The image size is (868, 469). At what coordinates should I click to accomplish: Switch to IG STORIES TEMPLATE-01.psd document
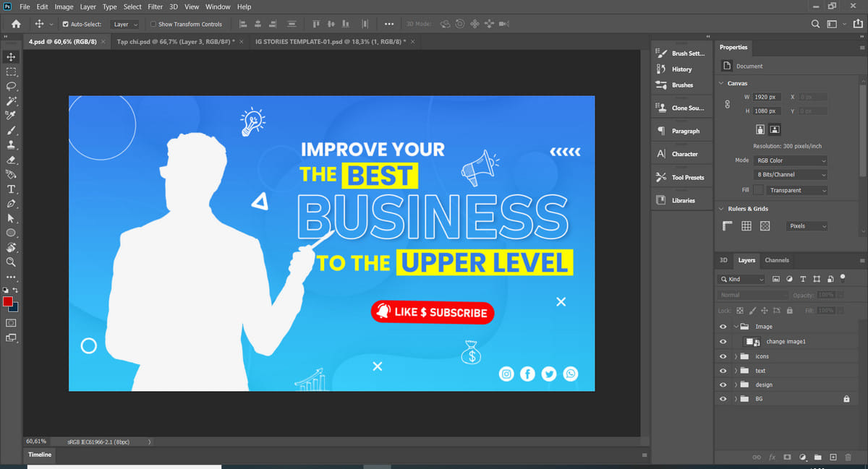tap(330, 42)
